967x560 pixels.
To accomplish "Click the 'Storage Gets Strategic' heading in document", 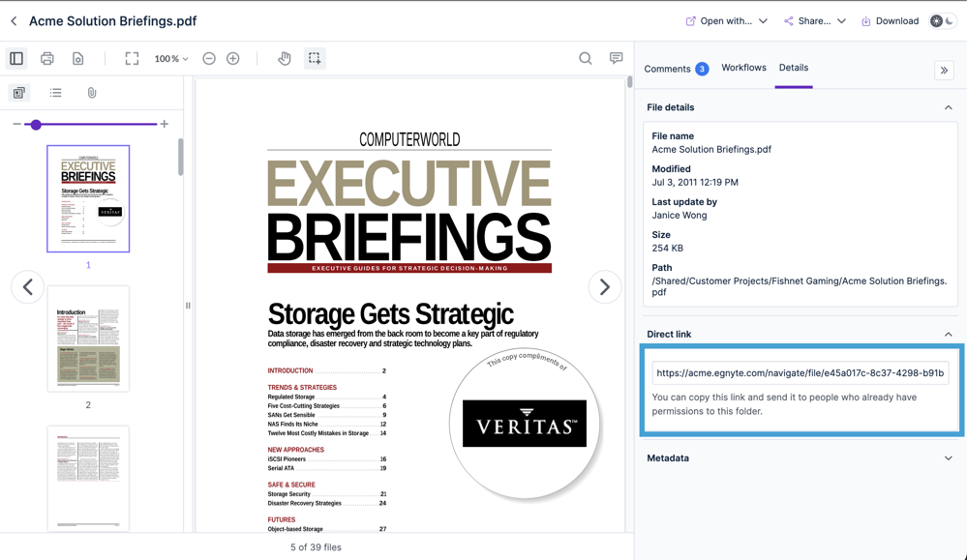I will click(x=390, y=314).
